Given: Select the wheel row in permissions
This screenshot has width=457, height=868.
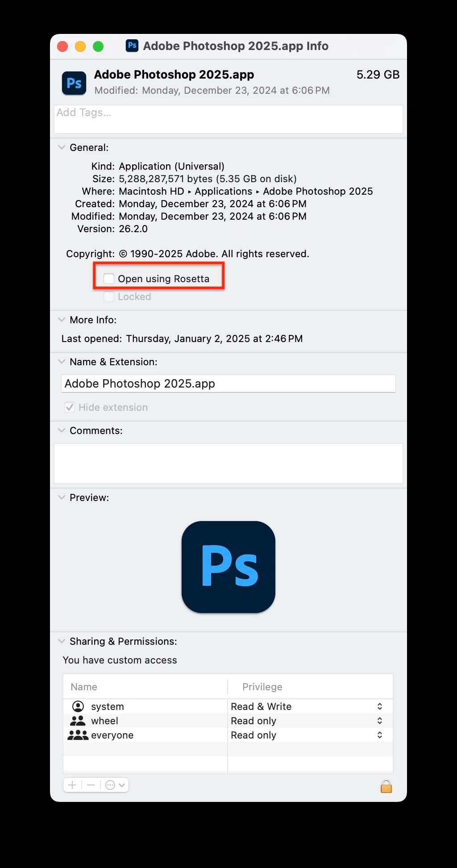Looking at the screenshot, I should pyautogui.click(x=228, y=721).
